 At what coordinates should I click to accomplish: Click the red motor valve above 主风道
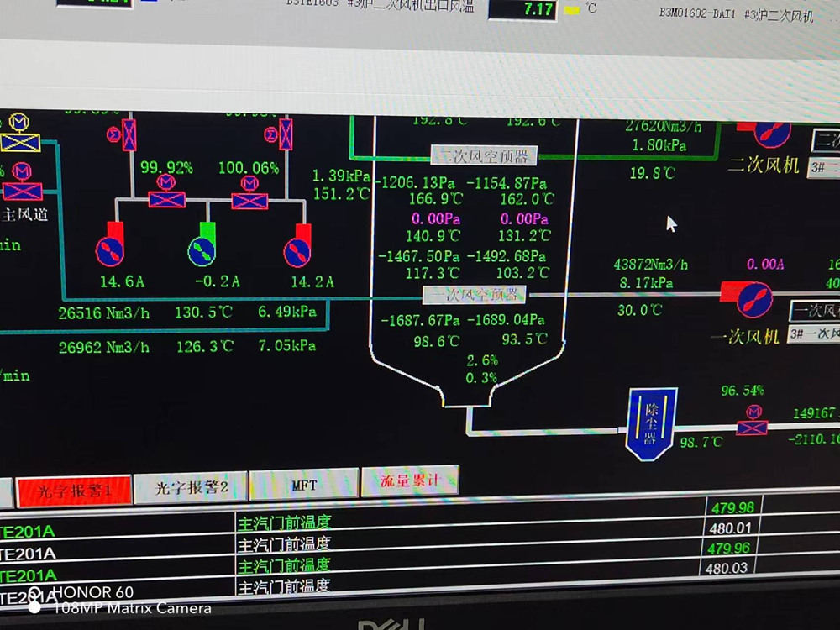[24, 188]
